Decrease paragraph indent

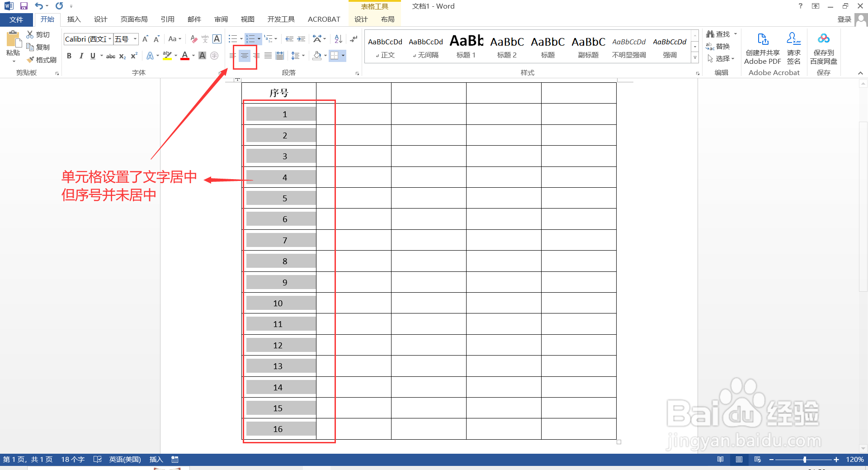[289, 39]
